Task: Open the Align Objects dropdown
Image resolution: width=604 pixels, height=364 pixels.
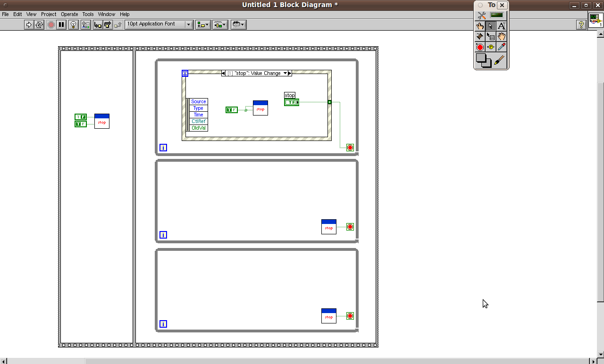Action: [203, 25]
